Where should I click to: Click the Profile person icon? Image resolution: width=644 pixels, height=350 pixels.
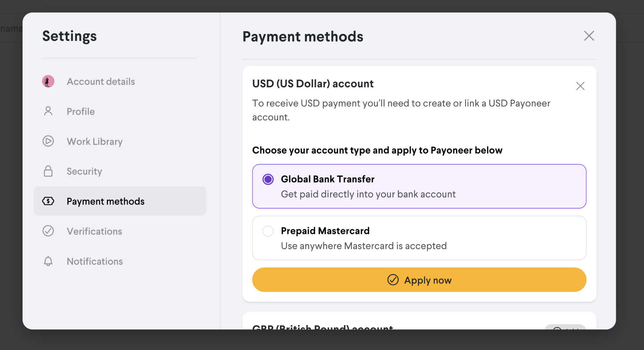pos(48,111)
